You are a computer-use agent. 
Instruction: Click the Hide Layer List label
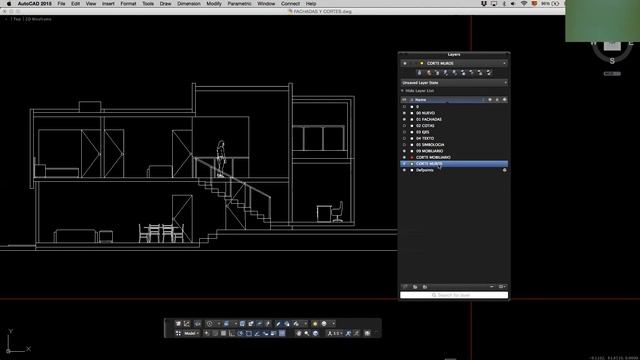420,91
